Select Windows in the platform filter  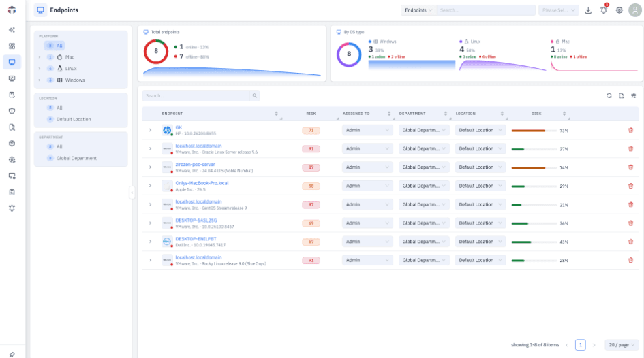tap(75, 80)
